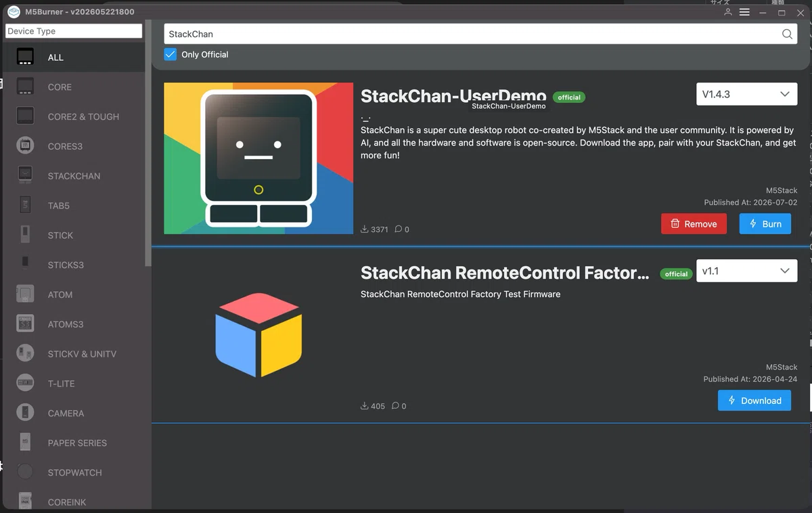
Task: Select the ALL device icon
Action: pos(25,57)
